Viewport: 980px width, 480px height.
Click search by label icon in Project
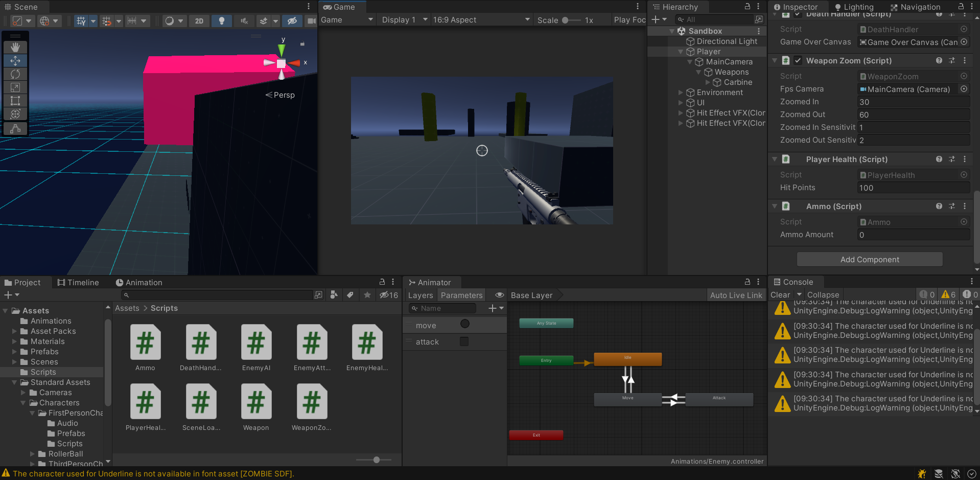(350, 295)
